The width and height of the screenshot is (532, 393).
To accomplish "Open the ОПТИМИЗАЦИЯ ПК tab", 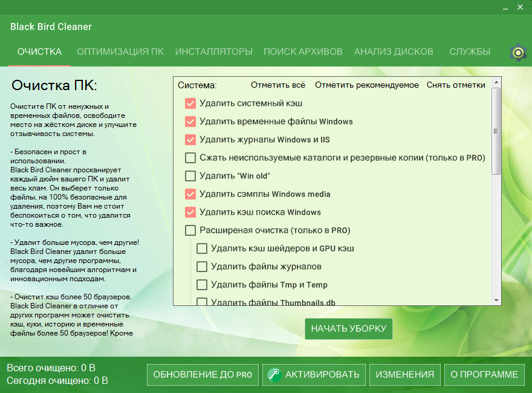I will tap(120, 51).
